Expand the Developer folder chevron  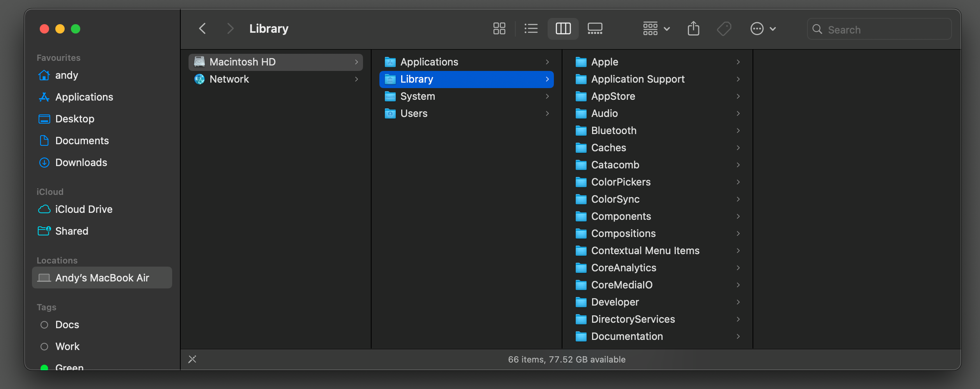pos(738,302)
